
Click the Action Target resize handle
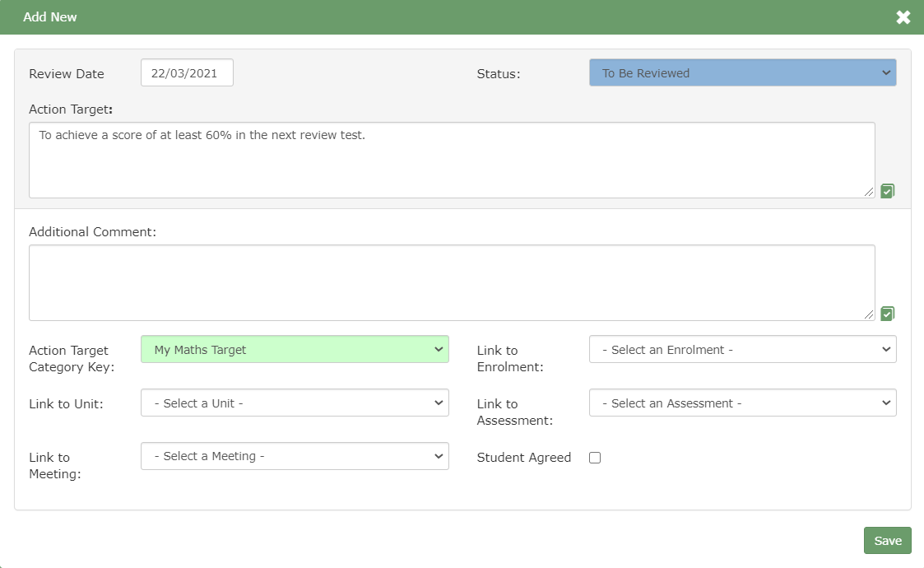(x=869, y=192)
